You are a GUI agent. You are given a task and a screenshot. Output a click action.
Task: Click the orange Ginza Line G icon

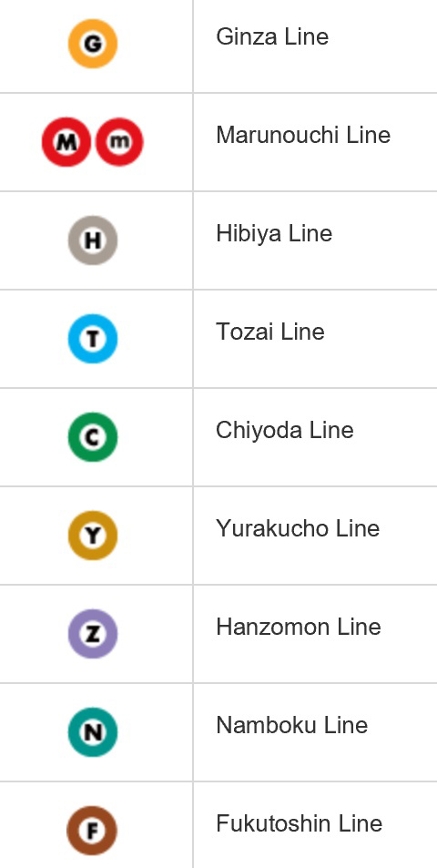tap(93, 44)
